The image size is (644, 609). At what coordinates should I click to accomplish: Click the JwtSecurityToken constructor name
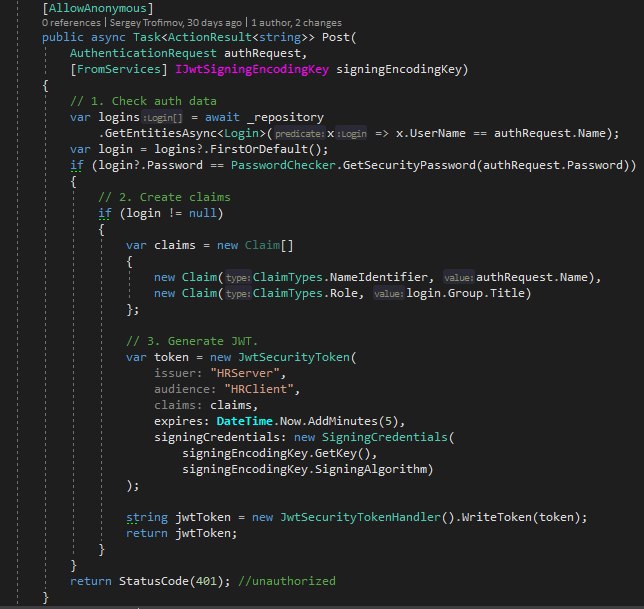[294, 357]
